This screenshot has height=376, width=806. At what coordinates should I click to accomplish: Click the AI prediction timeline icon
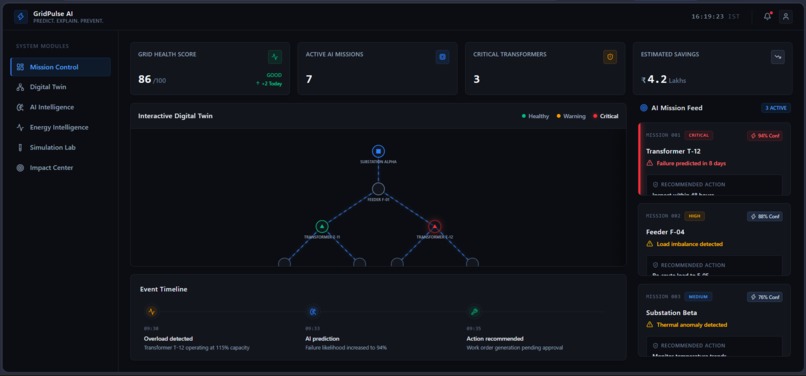[x=313, y=312]
